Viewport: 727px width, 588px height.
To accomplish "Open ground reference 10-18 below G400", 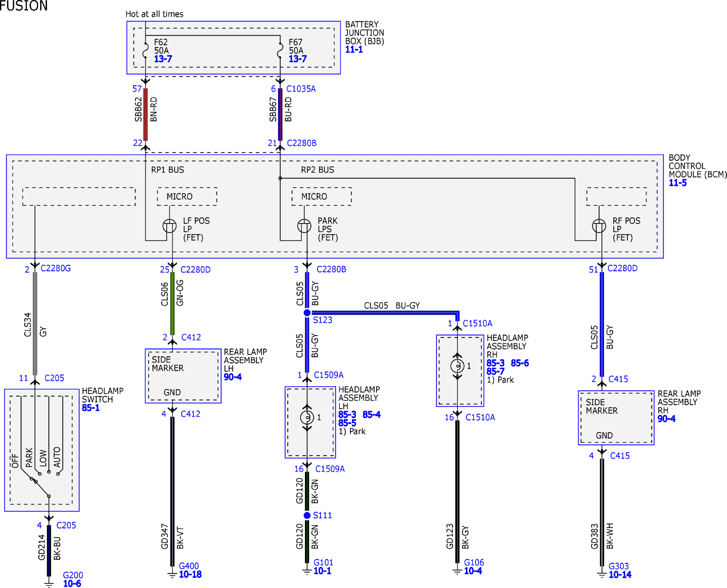I will [x=190, y=574].
